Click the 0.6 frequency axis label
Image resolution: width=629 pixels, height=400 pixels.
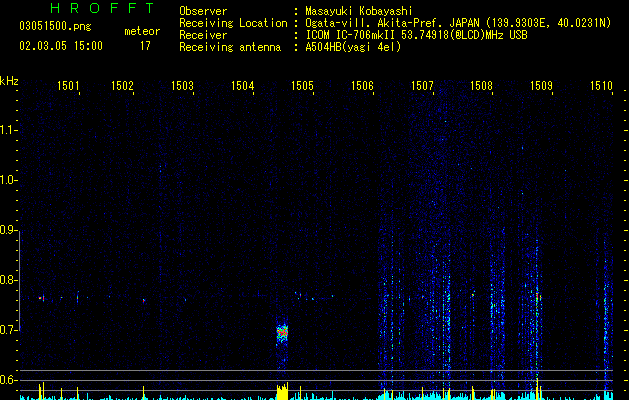coord(7,380)
